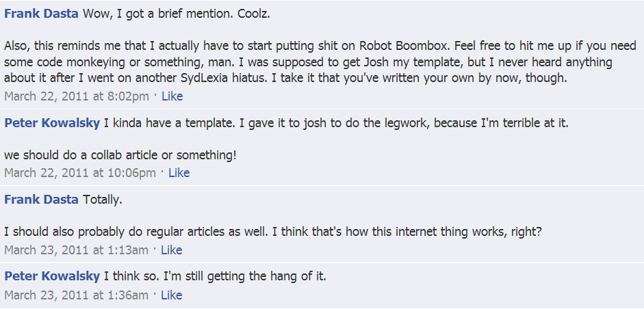Open the 'March 23, 2011 at 1:36am' timestamp

[x=77, y=295]
